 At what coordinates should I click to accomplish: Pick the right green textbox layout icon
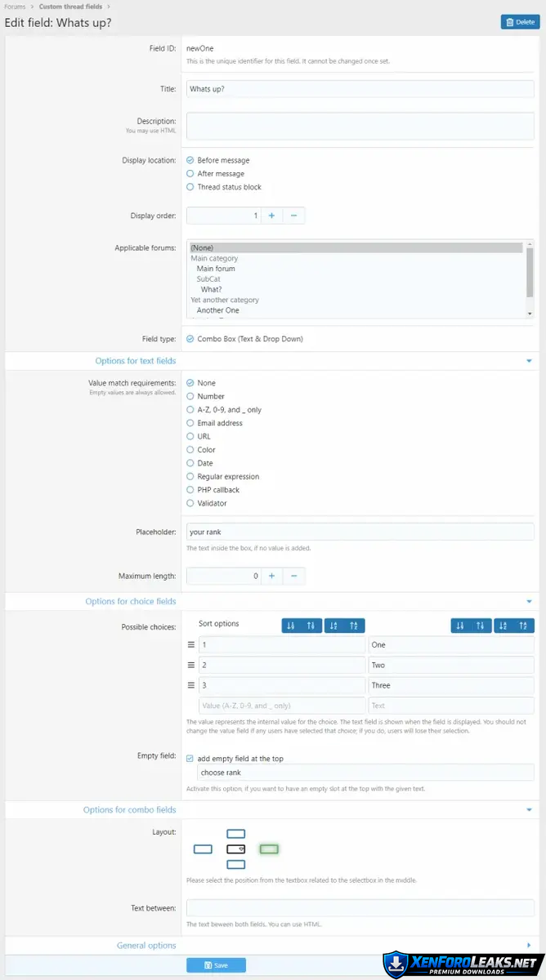coord(269,849)
